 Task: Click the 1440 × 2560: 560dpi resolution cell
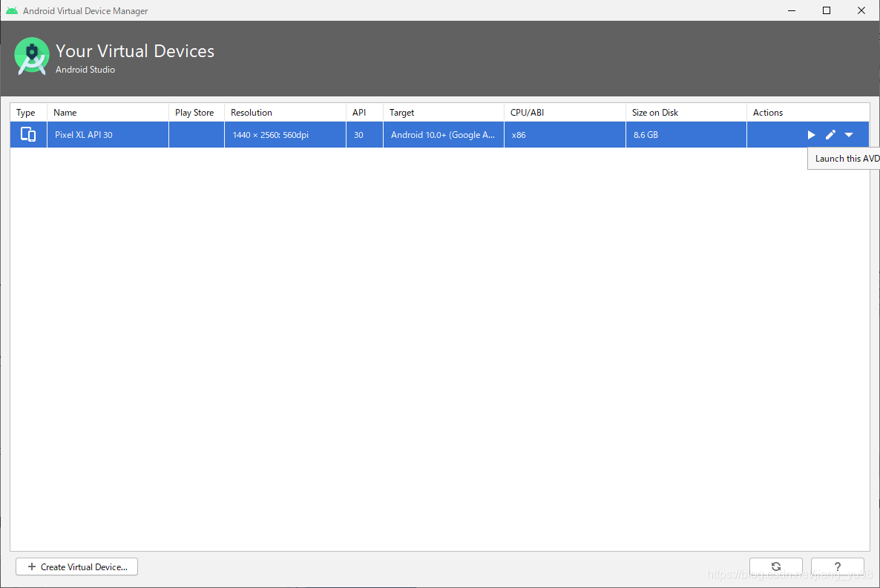(285, 135)
